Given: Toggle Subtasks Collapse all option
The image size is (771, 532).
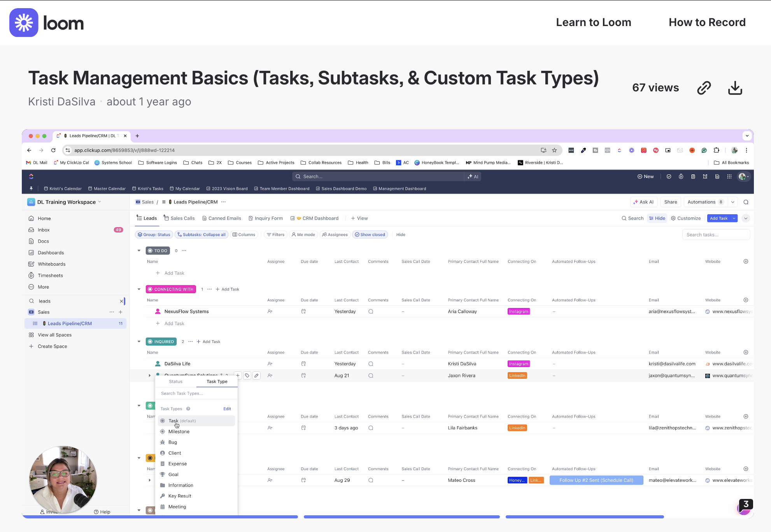Looking at the screenshot, I should tap(201, 234).
